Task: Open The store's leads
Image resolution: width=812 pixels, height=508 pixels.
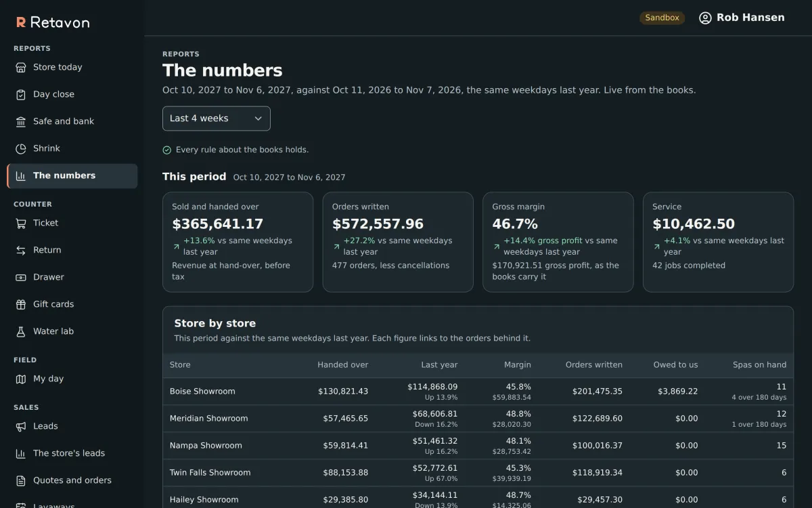Action: (72, 453)
